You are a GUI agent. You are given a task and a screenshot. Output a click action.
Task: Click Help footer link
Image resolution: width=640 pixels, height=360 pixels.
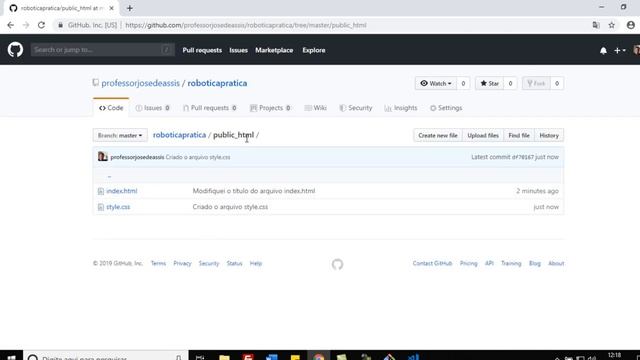click(256, 264)
